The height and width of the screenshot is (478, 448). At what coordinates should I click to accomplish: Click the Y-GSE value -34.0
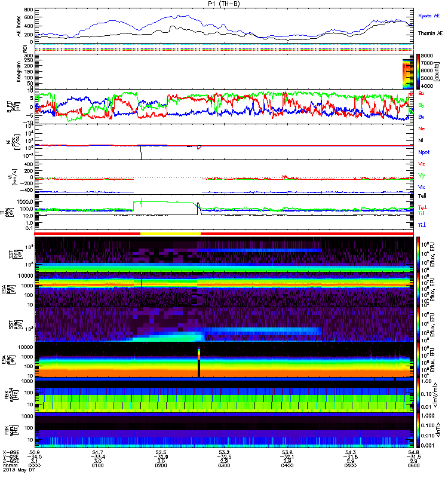point(35,456)
